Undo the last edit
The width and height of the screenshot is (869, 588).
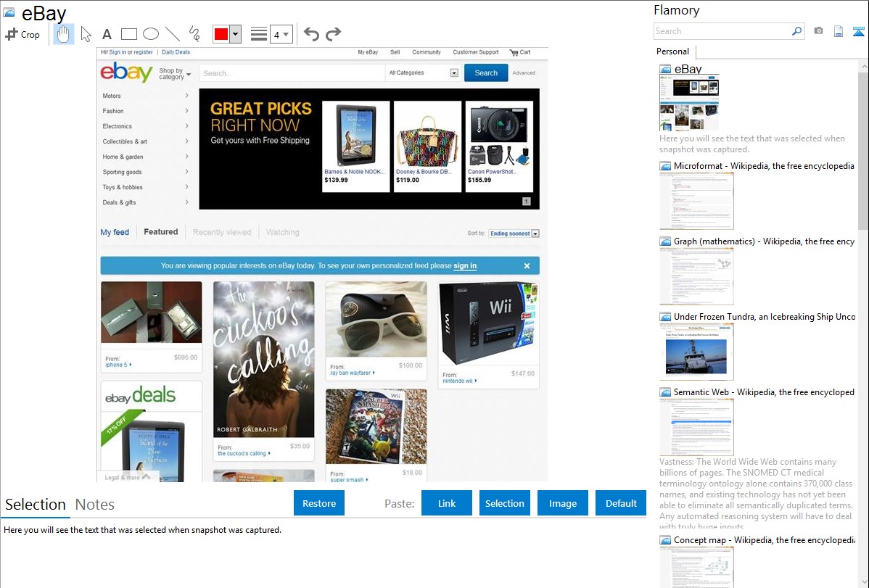pyautogui.click(x=311, y=34)
